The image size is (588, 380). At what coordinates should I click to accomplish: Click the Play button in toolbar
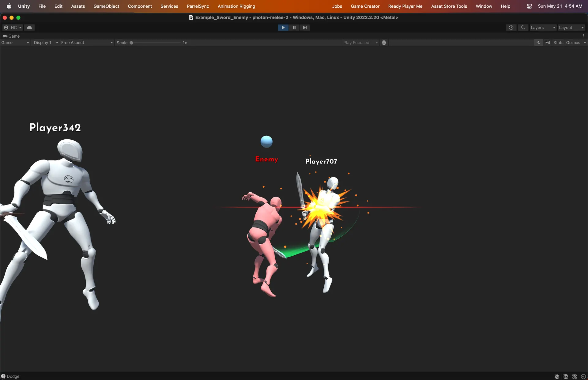[283, 28]
